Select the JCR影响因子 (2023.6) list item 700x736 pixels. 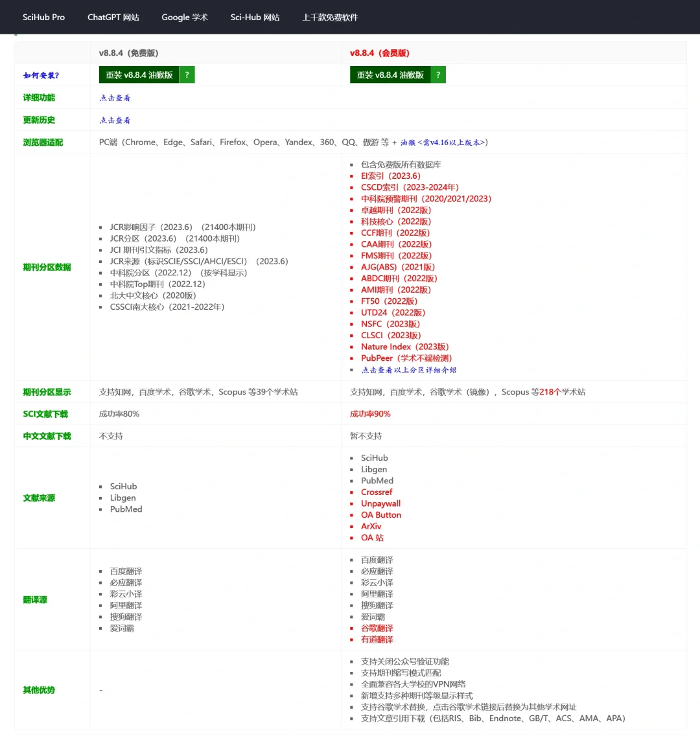click(183, 227)
